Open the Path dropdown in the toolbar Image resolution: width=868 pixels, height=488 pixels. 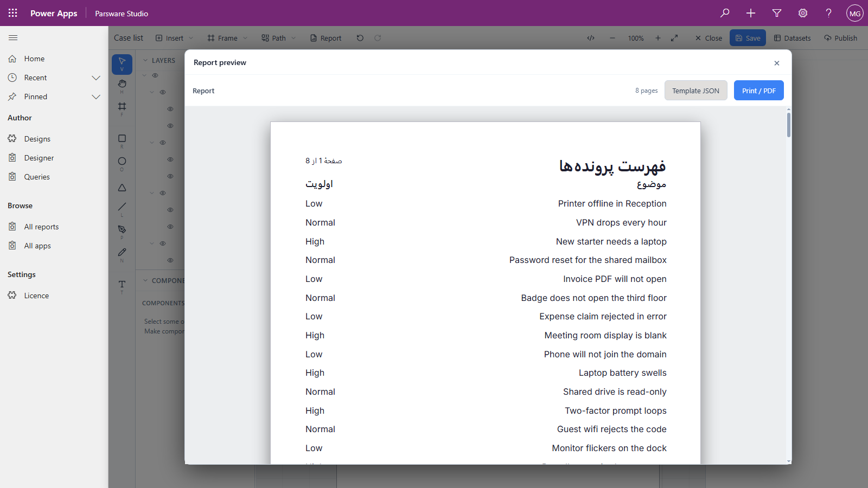279,38
